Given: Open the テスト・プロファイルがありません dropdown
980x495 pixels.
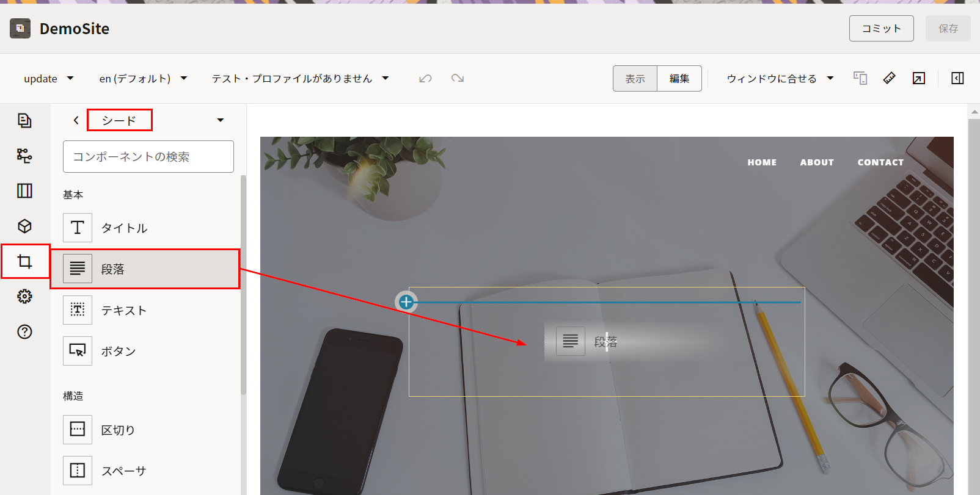Looking at the screenshot, I should [x=300, y=78].
